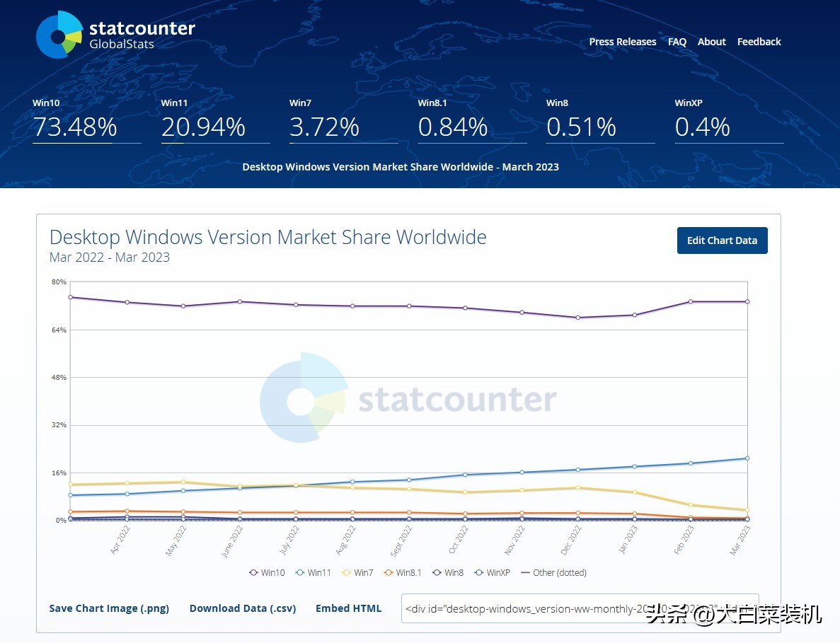840x643 pixels.
Task: Click Embed HTML
Action: click(349, 608)
